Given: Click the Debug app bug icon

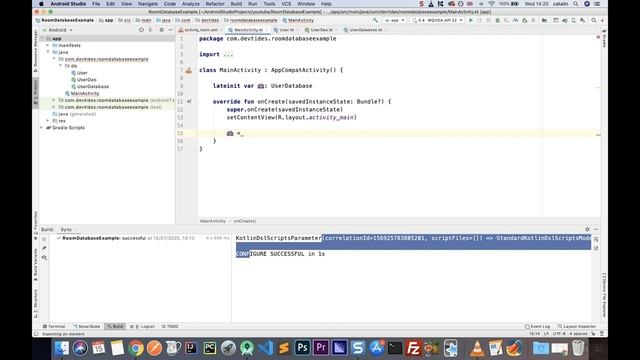Looking at the screenshot, I should (x=498, y=20).
